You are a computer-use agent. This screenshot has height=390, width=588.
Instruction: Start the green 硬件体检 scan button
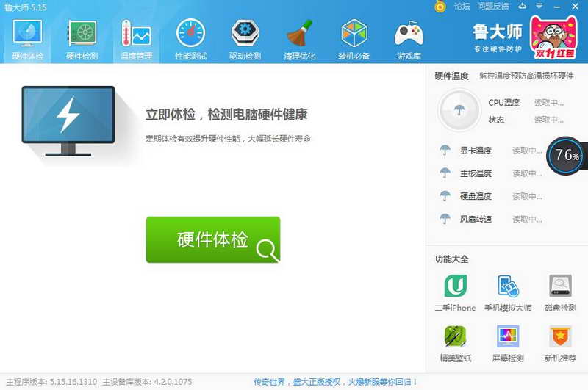[213, 239]
